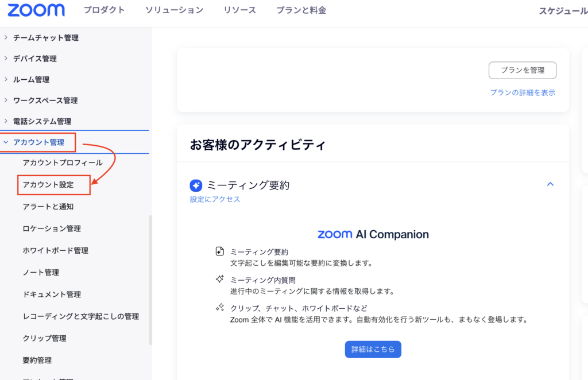Viewport: 588px width, 380px height.
Task: Select アカウント設定 in the sidebar
Action: point(48,185)
